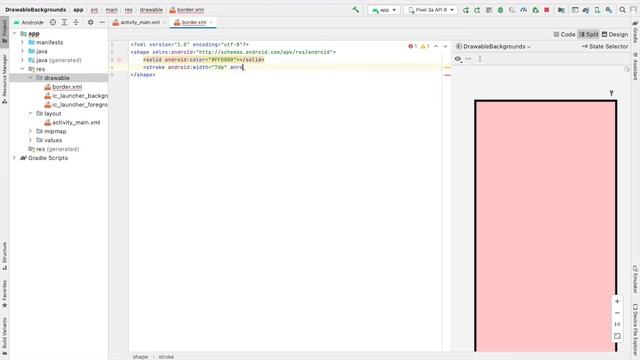The height and width of the screenshot is (360, 640).
Task: Jump to next highlighted error arrow
Action: pos(445,47)
